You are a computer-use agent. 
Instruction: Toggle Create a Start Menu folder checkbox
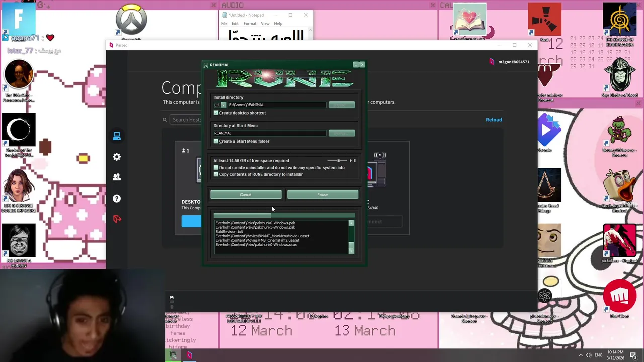click(x=216, y=141)
